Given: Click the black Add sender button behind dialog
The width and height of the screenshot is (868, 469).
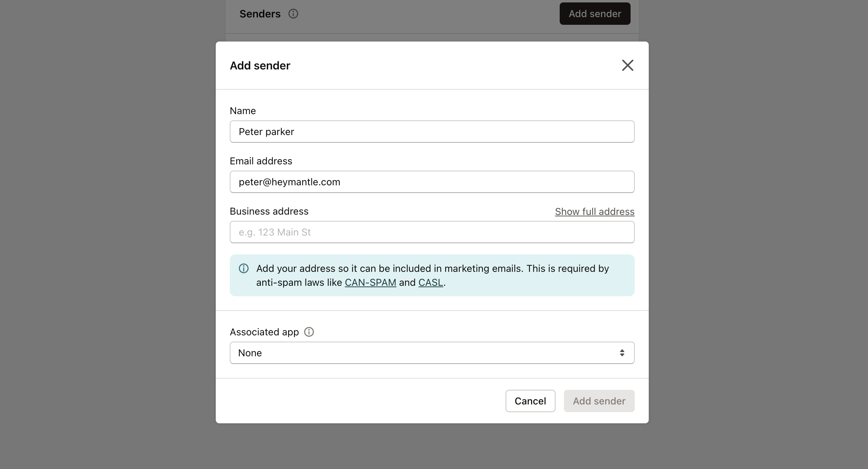Looking at the screenshot, I should [x=595, y=14].
